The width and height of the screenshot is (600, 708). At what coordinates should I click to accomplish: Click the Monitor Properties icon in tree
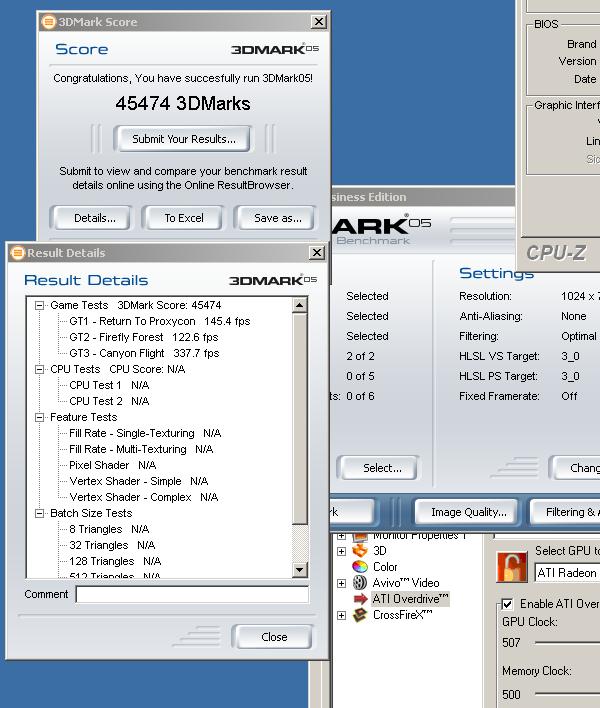tap(360, 536)
